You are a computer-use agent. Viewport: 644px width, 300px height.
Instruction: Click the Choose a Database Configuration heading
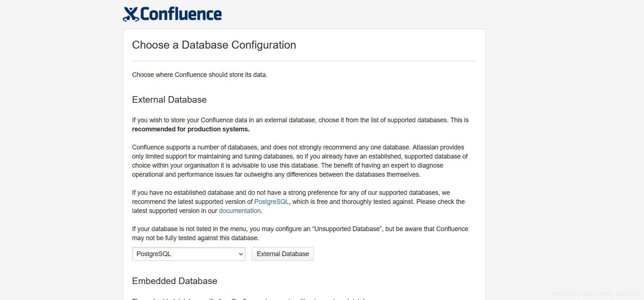214,45
